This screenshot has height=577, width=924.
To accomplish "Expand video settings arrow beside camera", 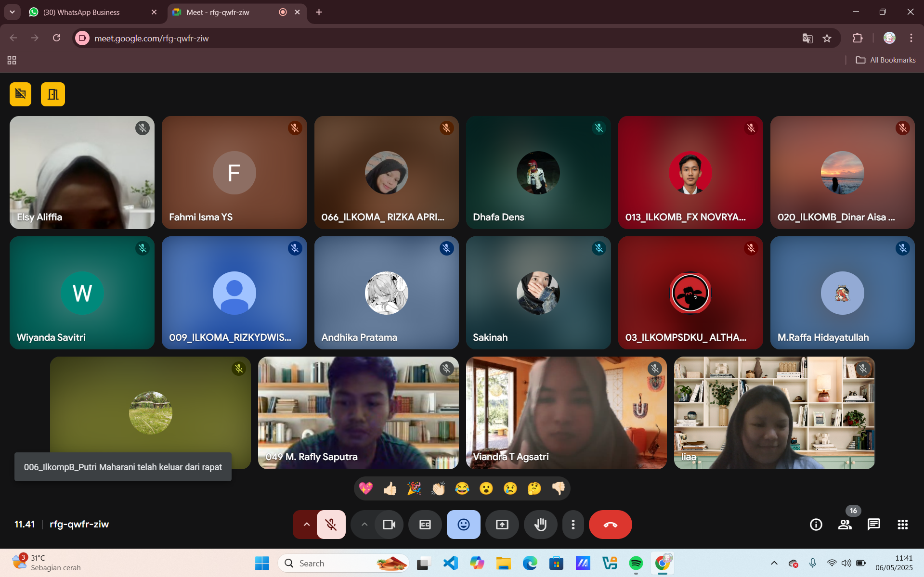I will [364, 525].
